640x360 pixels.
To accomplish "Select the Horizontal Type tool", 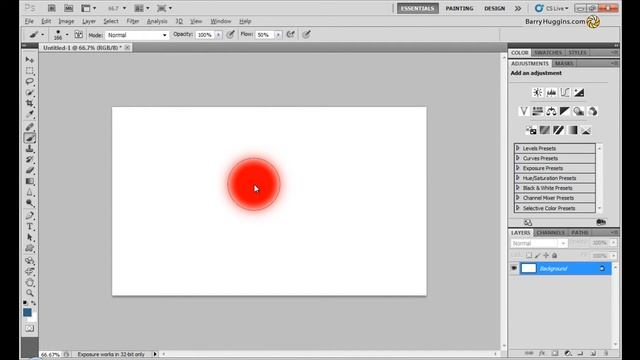I will (29, 227).
